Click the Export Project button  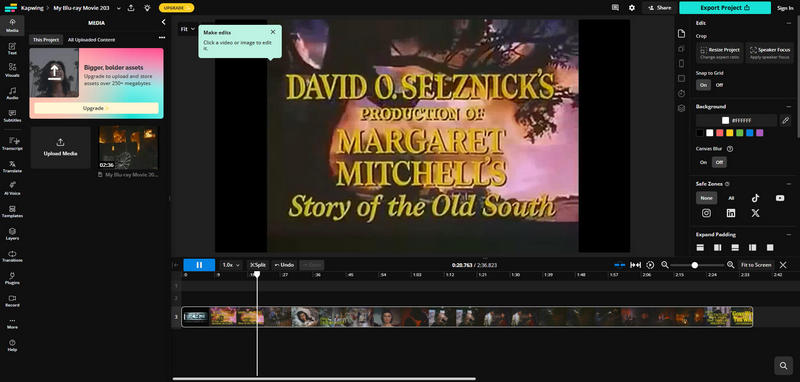(x=724, y=8)
